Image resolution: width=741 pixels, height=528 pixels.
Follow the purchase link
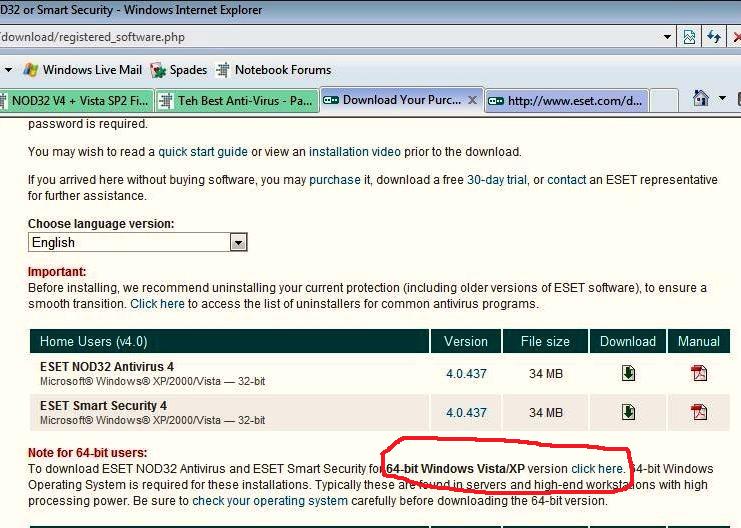coord(335,180)
